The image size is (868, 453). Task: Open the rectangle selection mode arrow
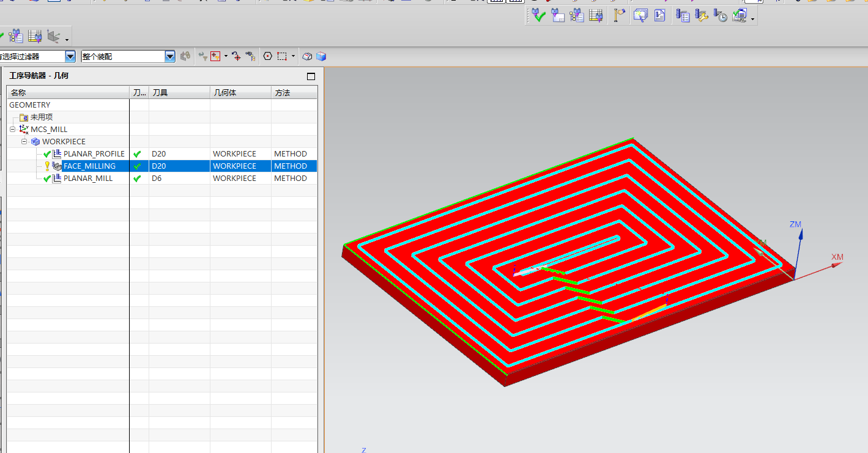tap(293, 56)
